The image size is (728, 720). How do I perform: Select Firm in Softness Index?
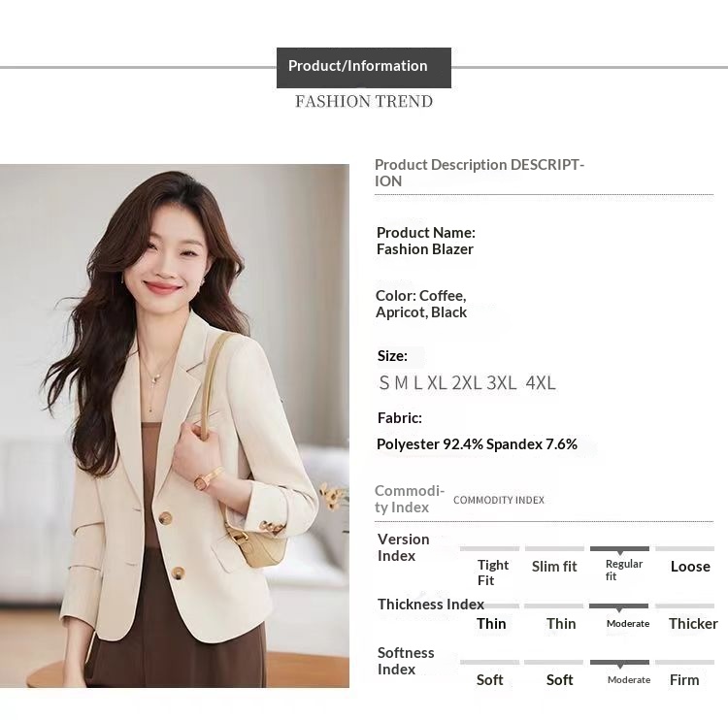pos(684,680)
